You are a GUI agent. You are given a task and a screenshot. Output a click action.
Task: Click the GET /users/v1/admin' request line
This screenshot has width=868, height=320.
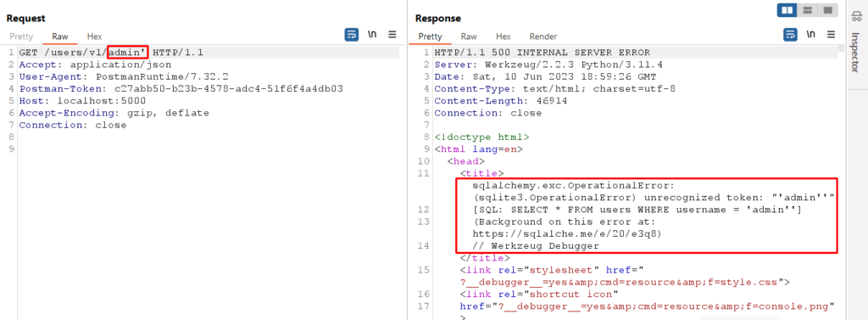pyautogui.click(x=111, y=52)
